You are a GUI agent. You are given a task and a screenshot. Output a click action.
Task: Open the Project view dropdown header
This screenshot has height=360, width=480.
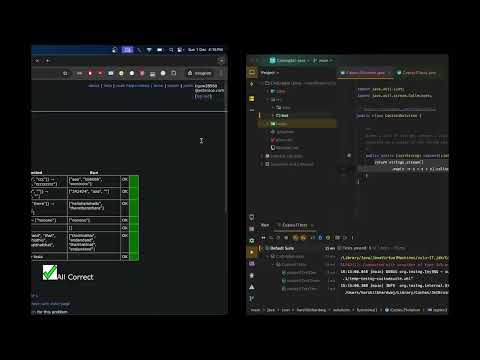click(x=270, y=73)
